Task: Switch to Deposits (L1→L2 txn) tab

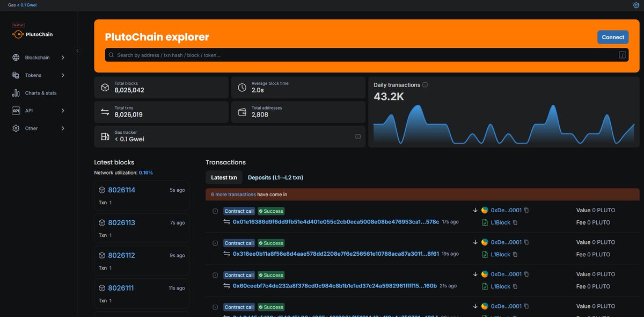Action: coord(275,177)
